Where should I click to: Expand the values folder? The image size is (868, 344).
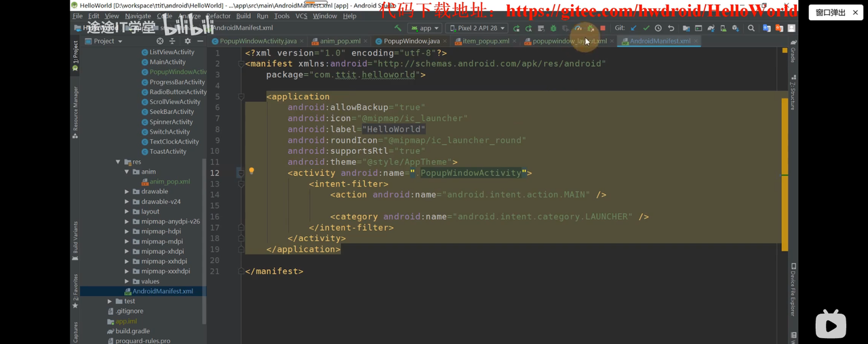click(x=127, y=282)
